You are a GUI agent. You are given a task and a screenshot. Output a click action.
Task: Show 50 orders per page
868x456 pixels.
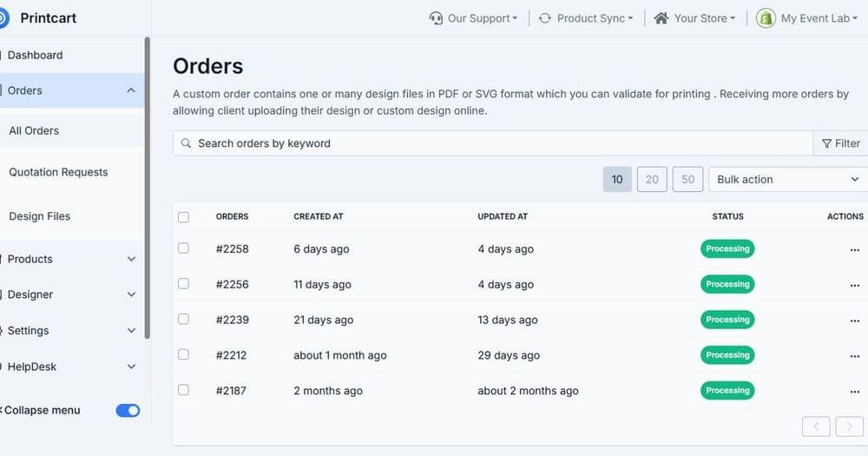tap(687, 180)
